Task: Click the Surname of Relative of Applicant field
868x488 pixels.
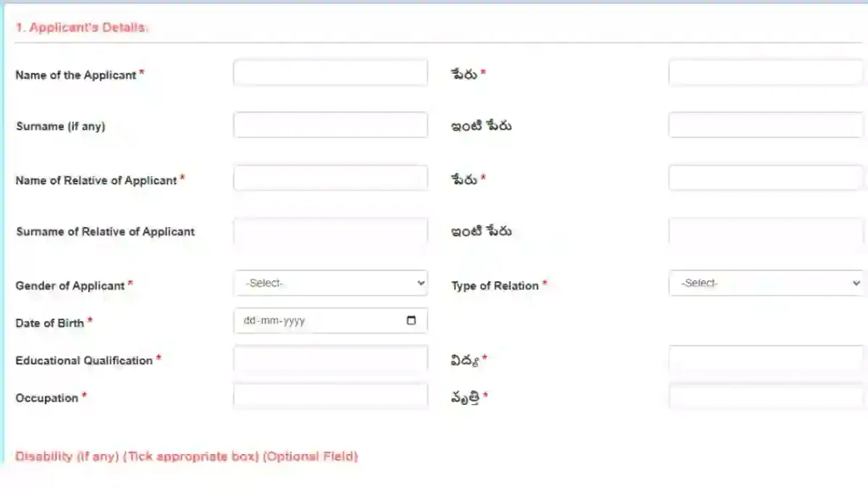Action: (331, 230)
